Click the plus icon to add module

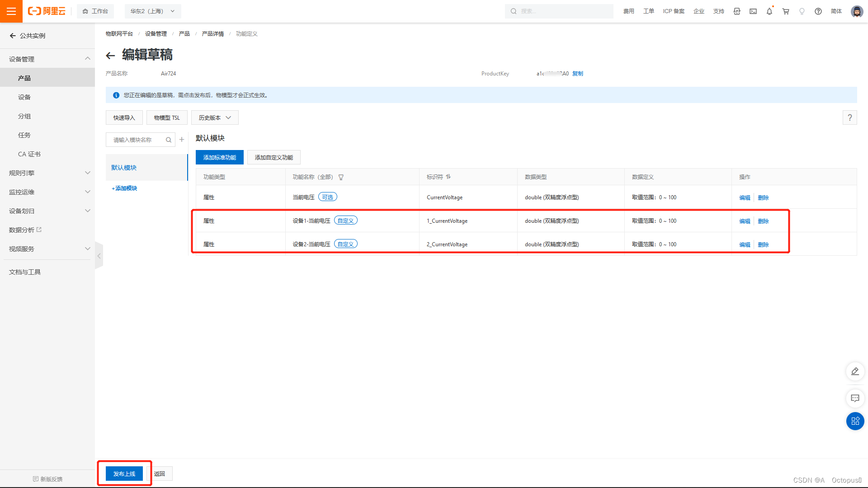(182, 140)
